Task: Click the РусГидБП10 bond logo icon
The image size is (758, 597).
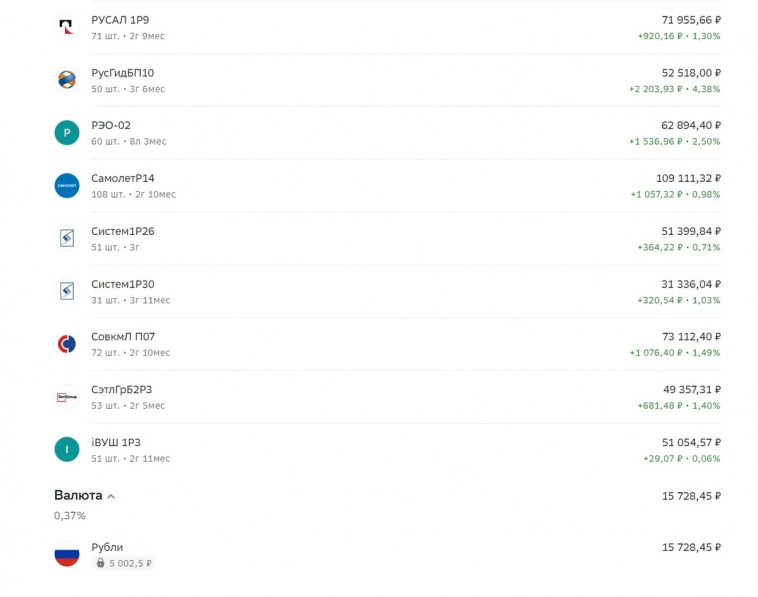Action: 66,80
